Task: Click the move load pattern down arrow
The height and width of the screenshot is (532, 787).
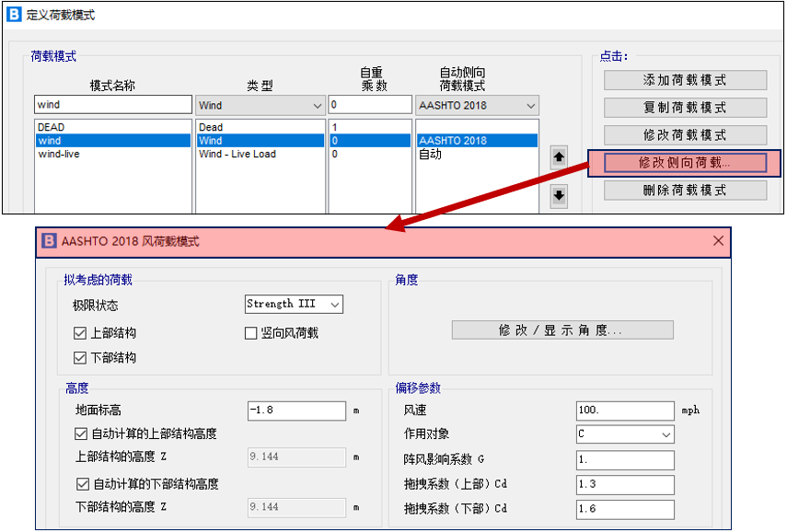Action: coord(560,195)
